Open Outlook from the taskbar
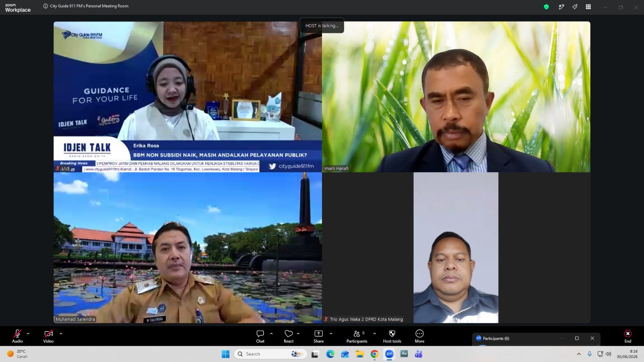 345,354
